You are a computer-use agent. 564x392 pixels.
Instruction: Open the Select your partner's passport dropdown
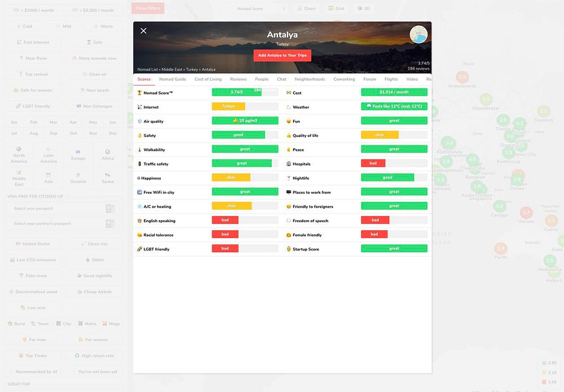coord(63,224)
